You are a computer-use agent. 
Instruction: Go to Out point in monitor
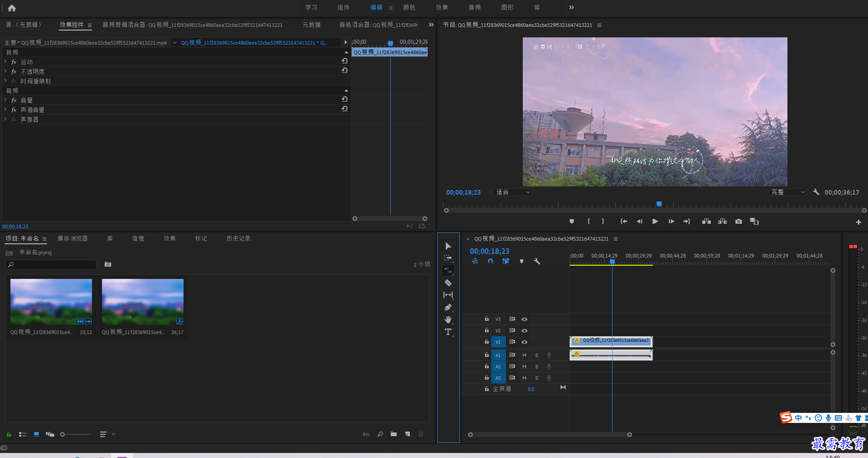(x=687, y=221)
